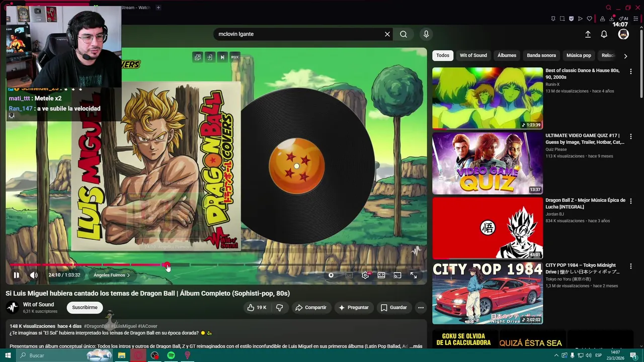This screenshot has width=644, height=362.
Task: Subscribe with the Suscribirme button
Action: (x=85, y=307)
